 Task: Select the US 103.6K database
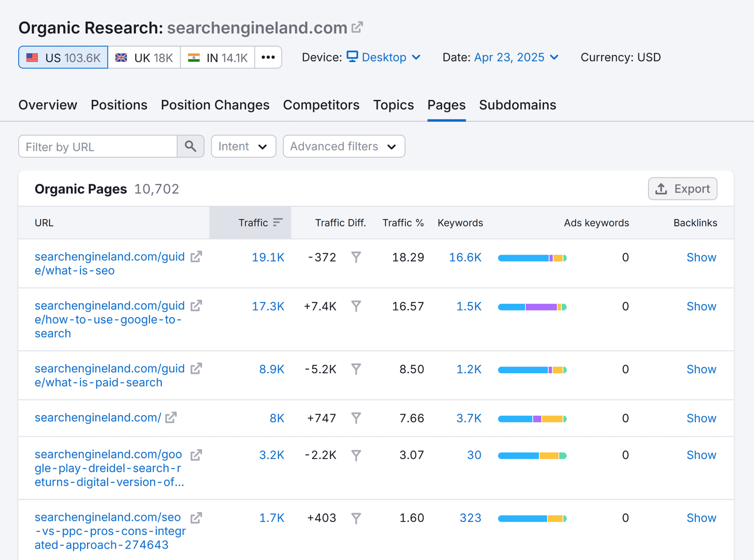[63, 57]
